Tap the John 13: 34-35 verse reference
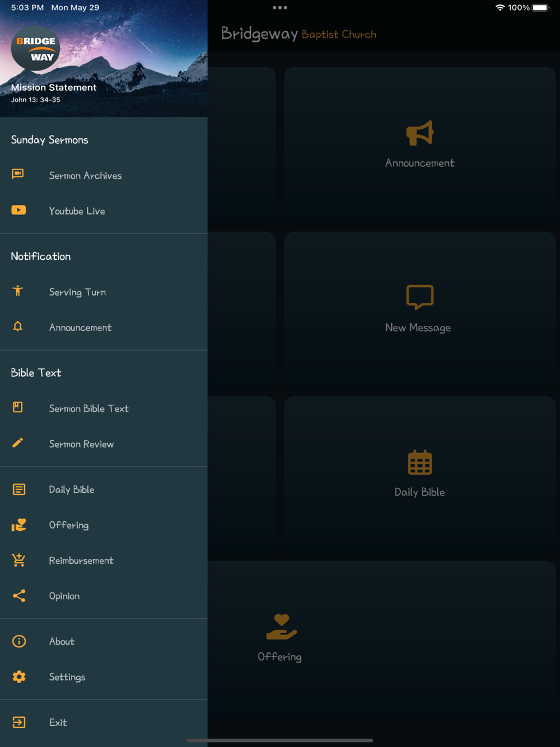Screen dimensions: 560x747 [x=35, y=100]
